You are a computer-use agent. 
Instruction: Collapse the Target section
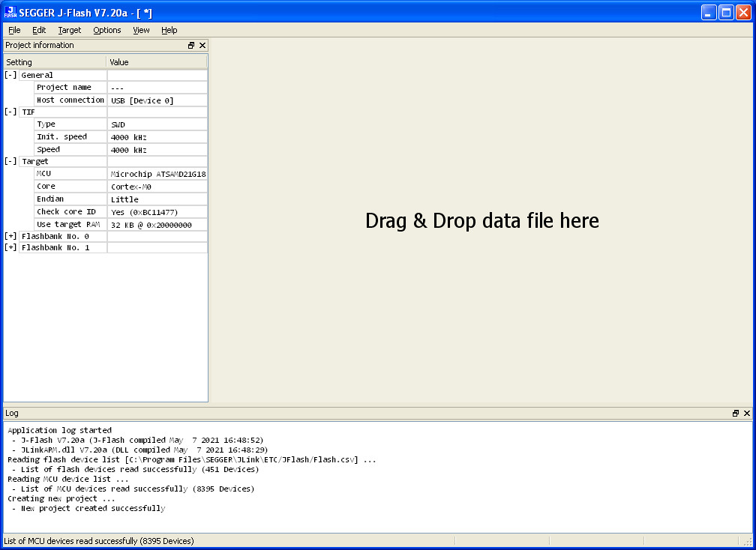(10, 161)
